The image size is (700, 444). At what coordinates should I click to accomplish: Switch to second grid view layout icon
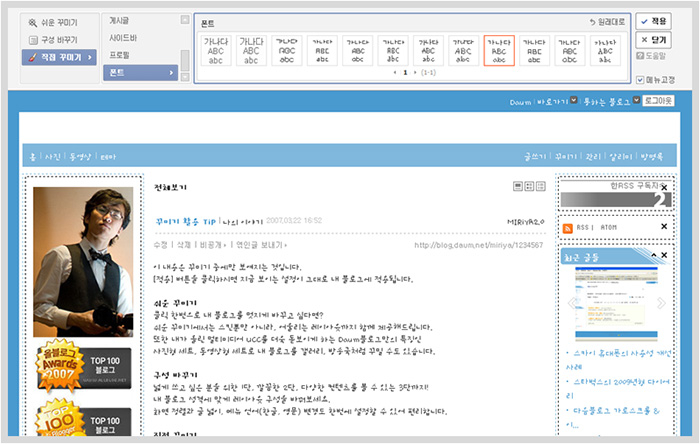point(529,186)
